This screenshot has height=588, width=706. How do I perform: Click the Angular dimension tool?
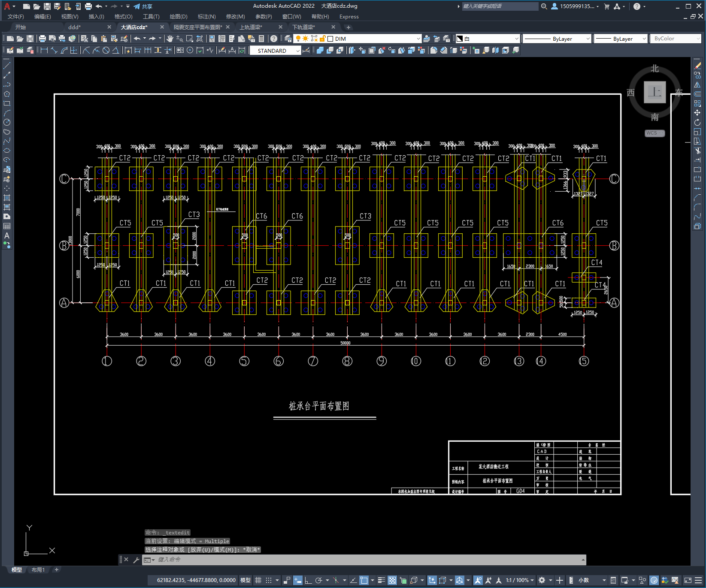pyautogui.click(x=116, y=50)
